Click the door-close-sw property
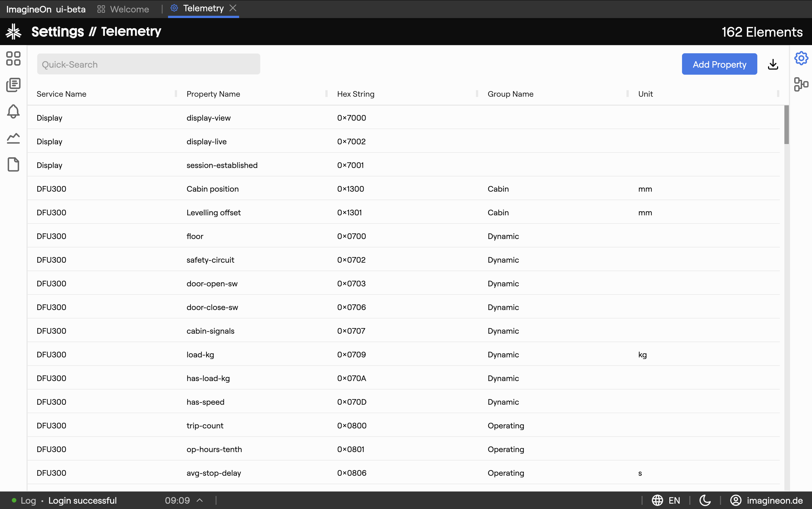This screenshot has height=509, width=812. point(212,307)
